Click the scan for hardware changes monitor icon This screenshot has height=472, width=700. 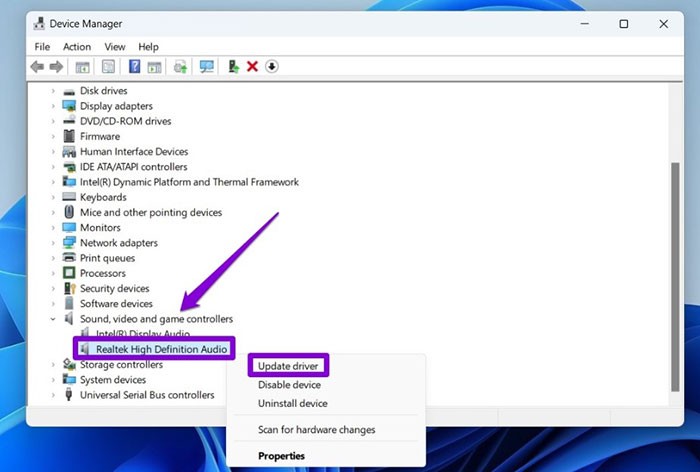[x=207, y=67]
